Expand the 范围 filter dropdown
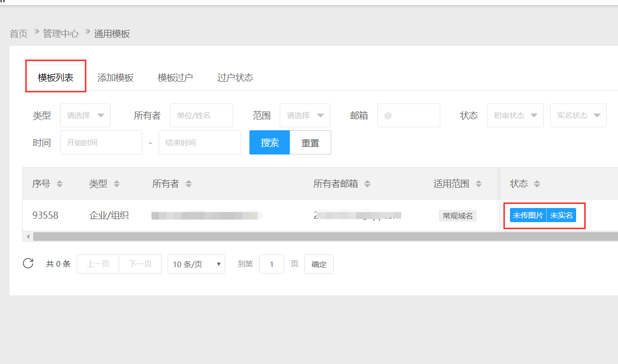The width and height of the screenshot is (618, 364). pos(305,115)
